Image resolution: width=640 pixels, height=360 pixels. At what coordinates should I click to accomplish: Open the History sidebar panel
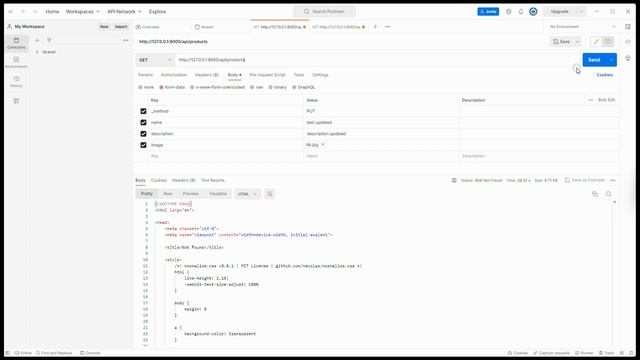coord(16,81)
